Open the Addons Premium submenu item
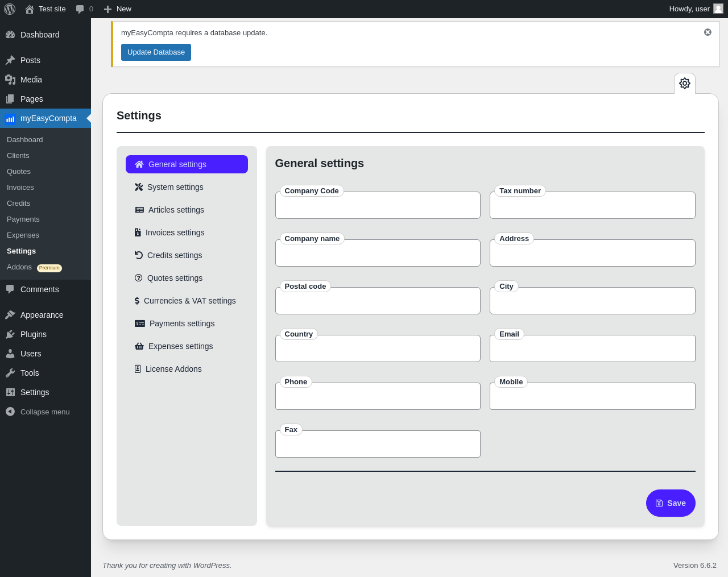Viewport: 728px width, 577px height. [x=34, y=267]
